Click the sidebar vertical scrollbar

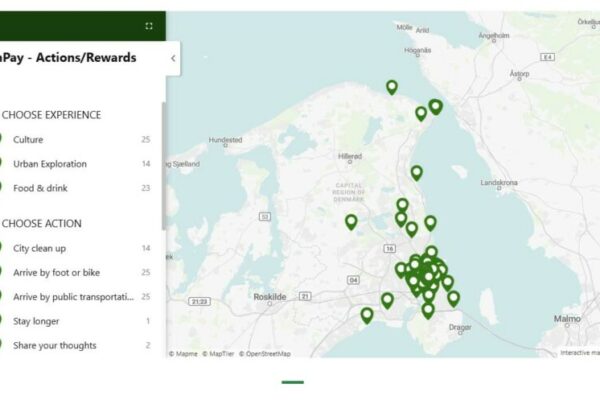coord(163,170)
